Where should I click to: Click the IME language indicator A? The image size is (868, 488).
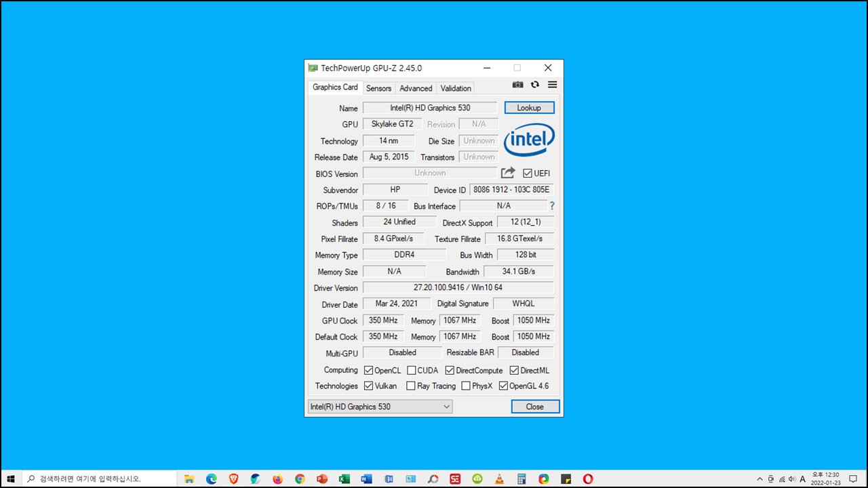[803, 479]
